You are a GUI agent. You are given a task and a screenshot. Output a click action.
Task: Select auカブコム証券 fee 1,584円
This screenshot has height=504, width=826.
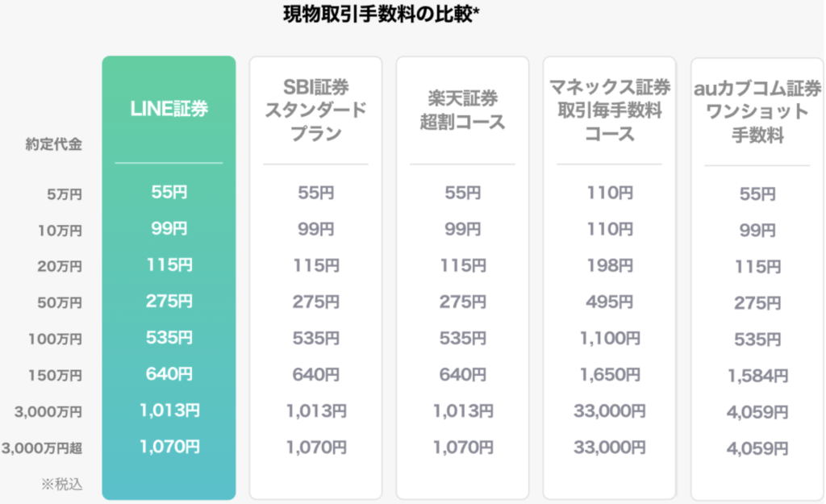point(757,376)
